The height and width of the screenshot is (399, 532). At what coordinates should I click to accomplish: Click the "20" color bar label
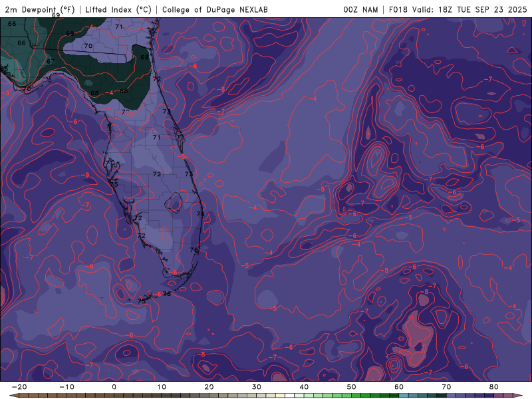[209, 387]
